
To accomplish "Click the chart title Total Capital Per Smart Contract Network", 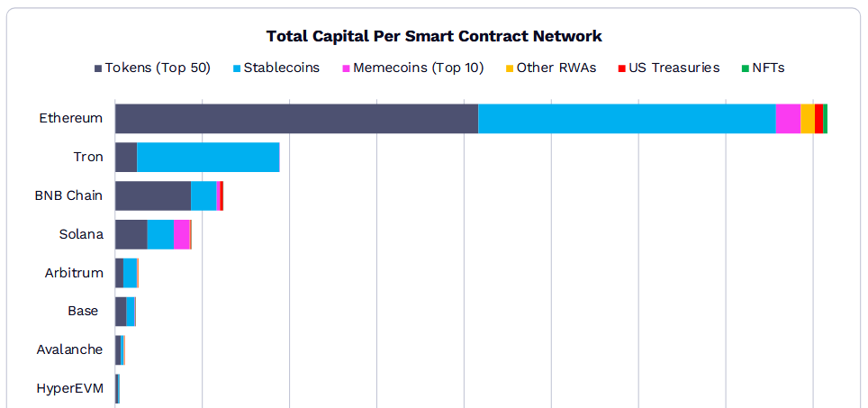I will [434, 37].
